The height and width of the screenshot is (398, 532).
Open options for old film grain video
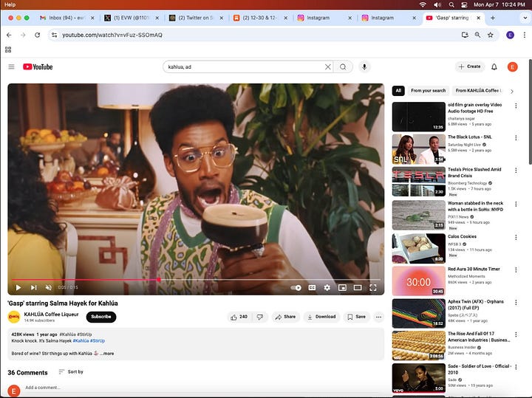tap(516, 106)
